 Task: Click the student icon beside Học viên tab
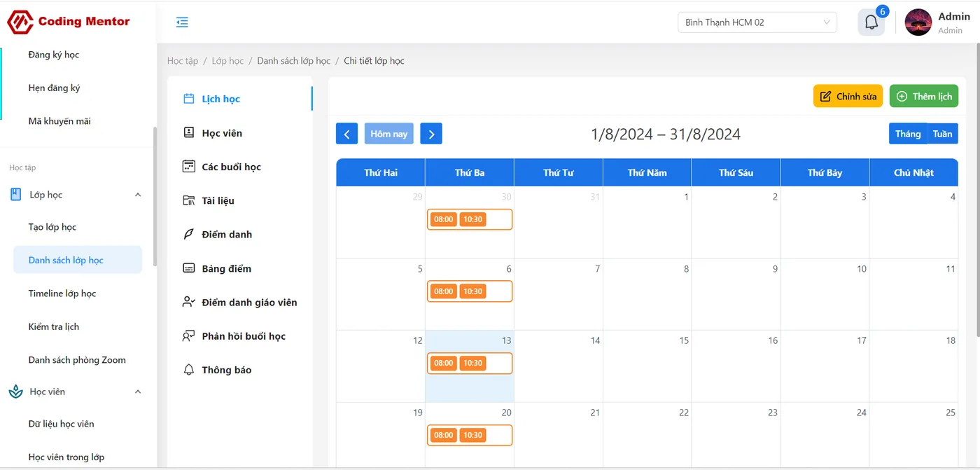188,132
